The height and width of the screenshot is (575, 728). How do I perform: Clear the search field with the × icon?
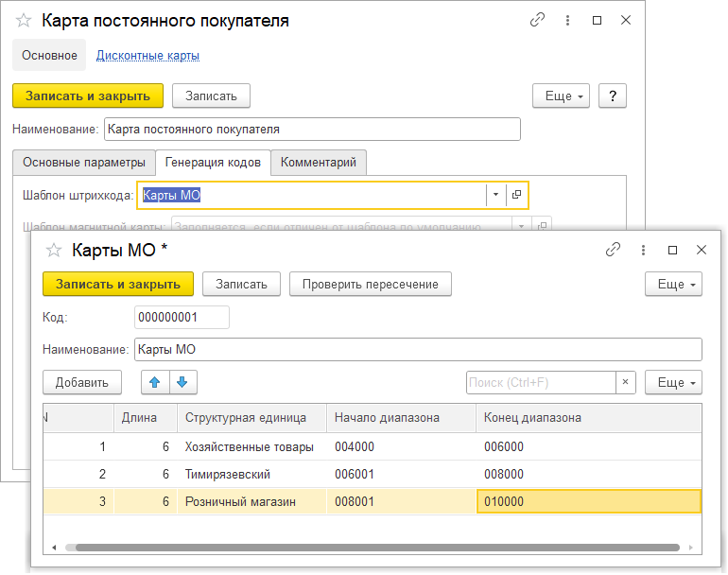[x=625, y=382]
